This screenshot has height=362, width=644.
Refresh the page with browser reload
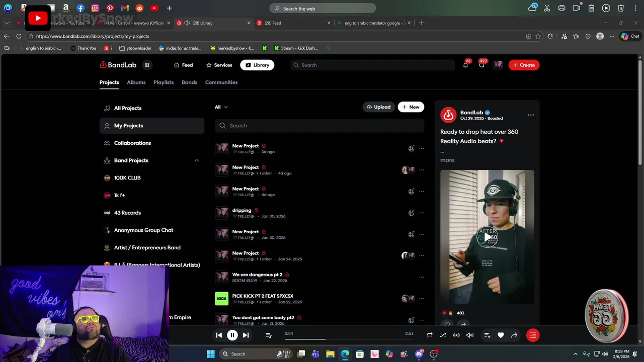click(x=19, y=36)
